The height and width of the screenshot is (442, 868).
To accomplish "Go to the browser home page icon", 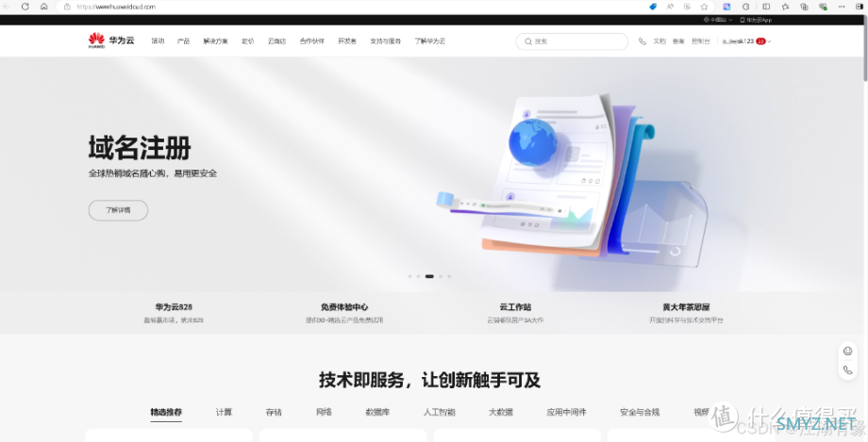I will [x=44, y=7].
